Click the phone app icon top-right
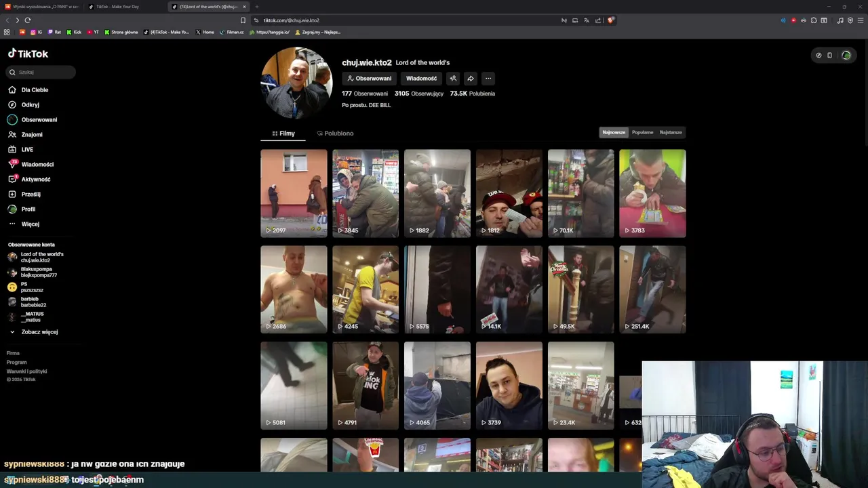Screen dimensions: 868x488 [x=829, y=56]
